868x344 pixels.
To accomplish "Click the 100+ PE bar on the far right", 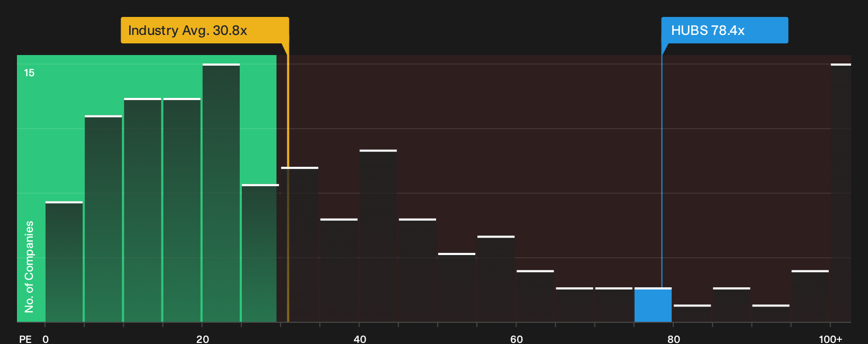I will 841,193.
